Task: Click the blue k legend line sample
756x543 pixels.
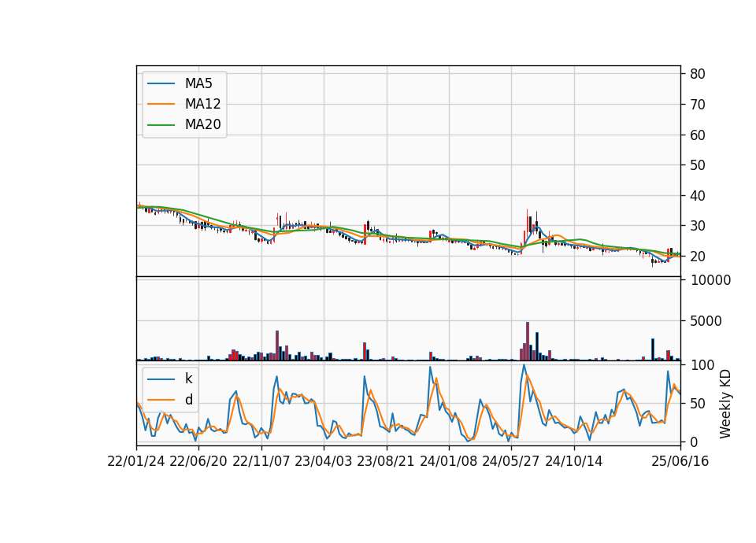Action: (x=161, y=379)
